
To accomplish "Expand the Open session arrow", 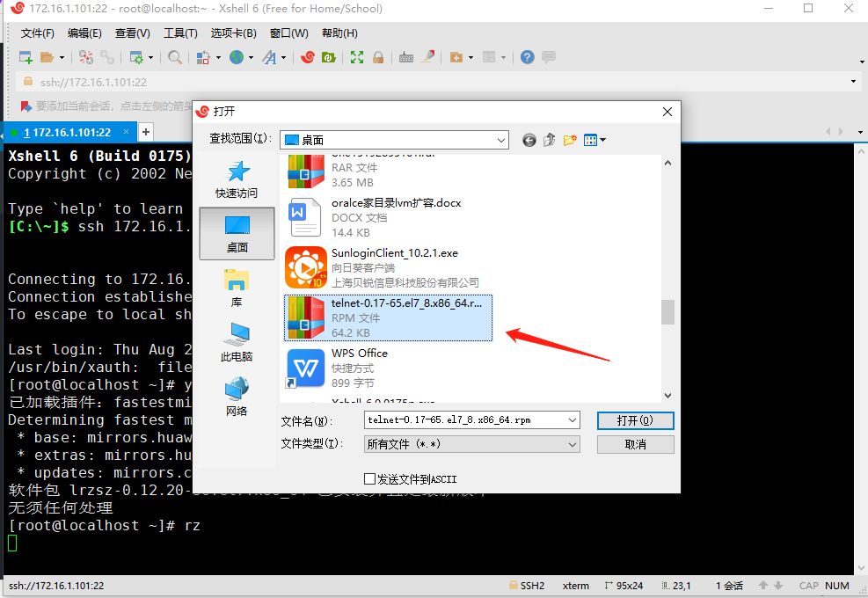I will tap(62, 57).
